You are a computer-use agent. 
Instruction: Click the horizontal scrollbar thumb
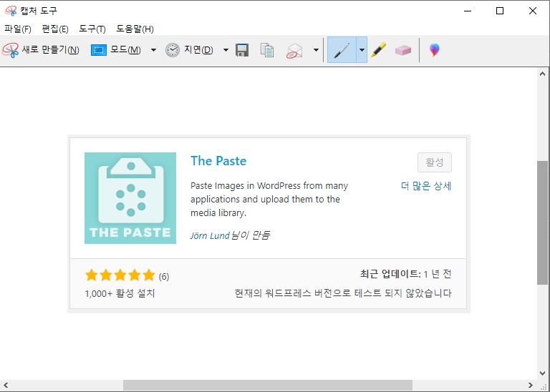(268, 386)
